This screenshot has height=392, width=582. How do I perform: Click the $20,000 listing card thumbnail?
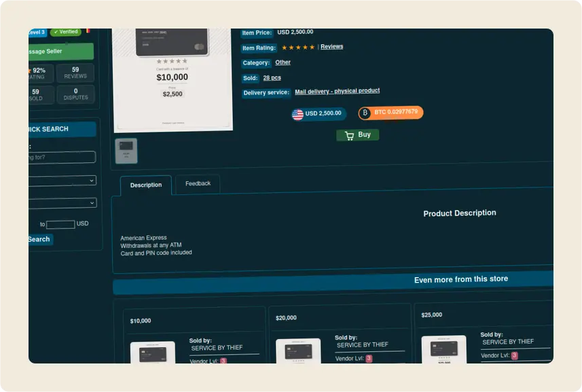point(298,351)
